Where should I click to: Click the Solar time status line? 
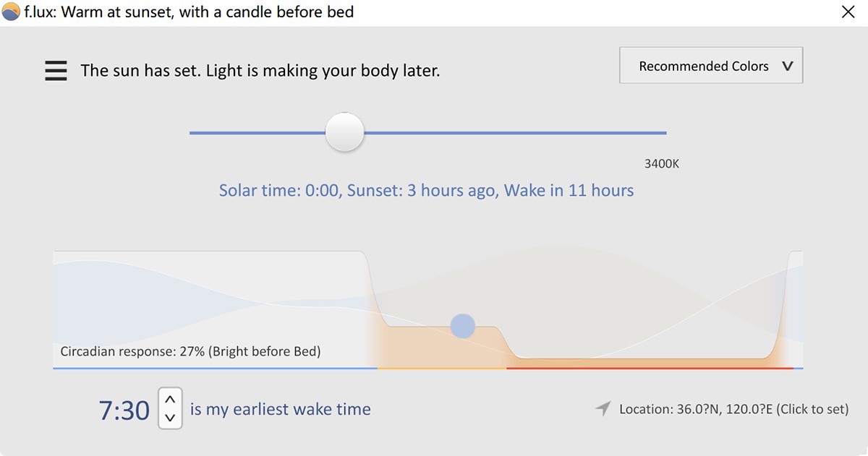[x=426, y=191]
